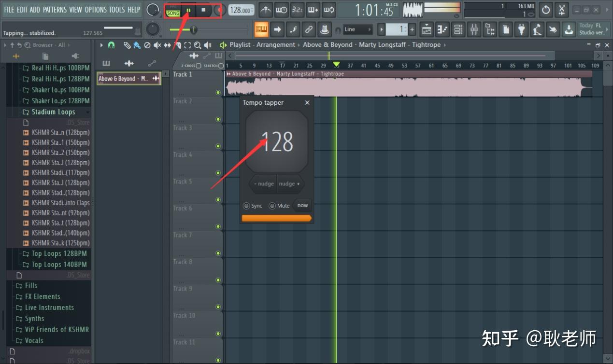Expand the FX Elements folder
The height and width of the screenshot is (364, 613).
click(38, 297)
